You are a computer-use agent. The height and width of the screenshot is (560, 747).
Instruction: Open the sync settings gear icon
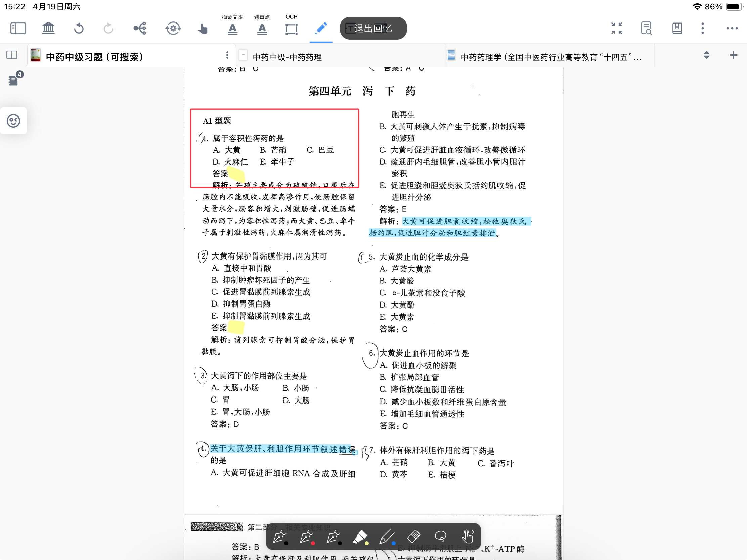pos(173,28)
